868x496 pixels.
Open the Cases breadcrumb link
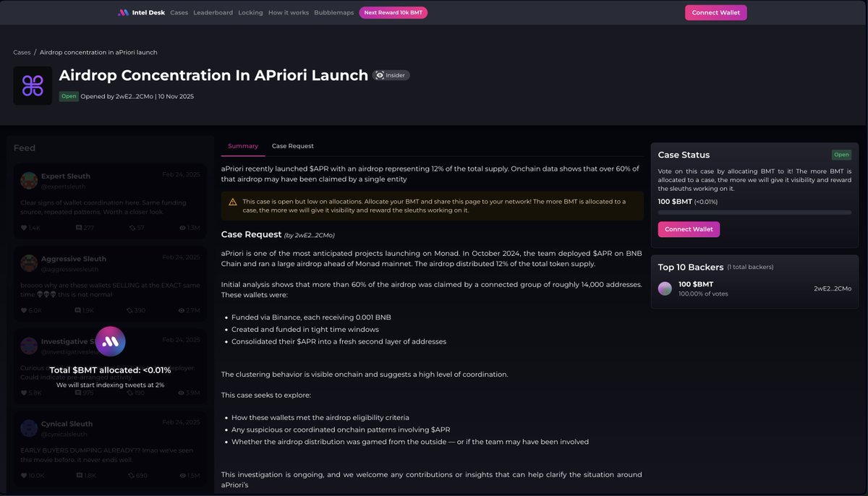20,52
